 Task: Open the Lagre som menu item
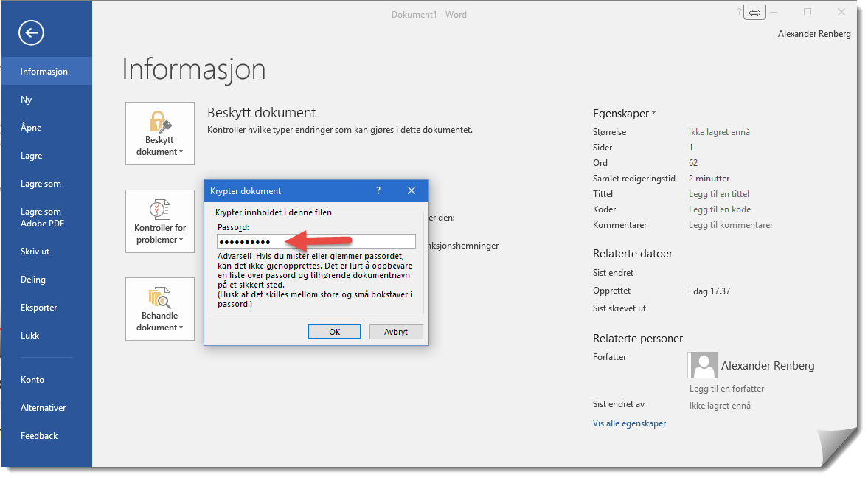41,184
